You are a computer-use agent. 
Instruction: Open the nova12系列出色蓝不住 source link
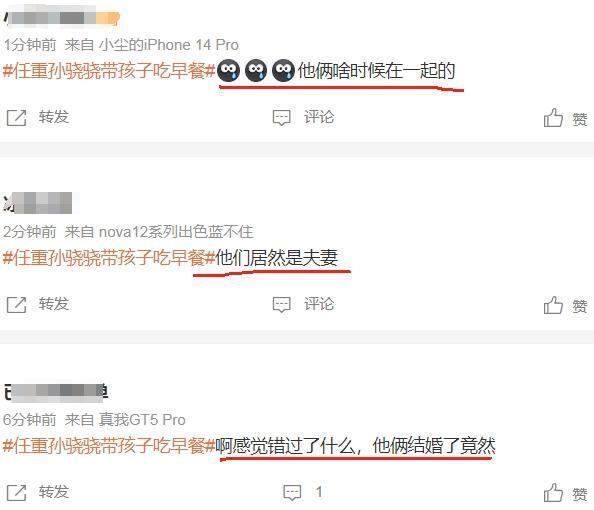click(176, 232)
